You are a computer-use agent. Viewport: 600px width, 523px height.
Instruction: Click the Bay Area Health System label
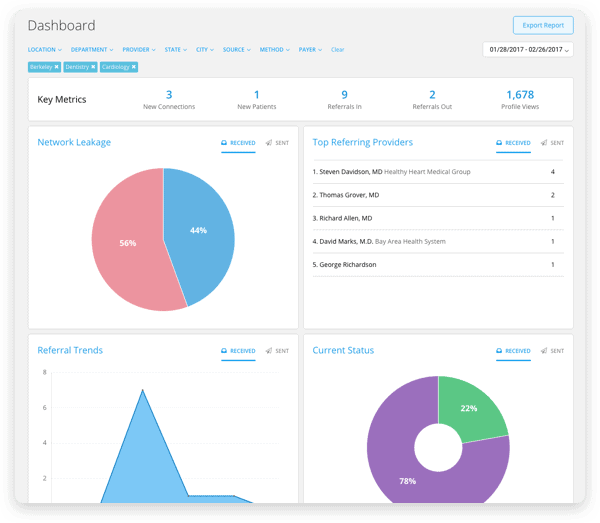point(410,241)
